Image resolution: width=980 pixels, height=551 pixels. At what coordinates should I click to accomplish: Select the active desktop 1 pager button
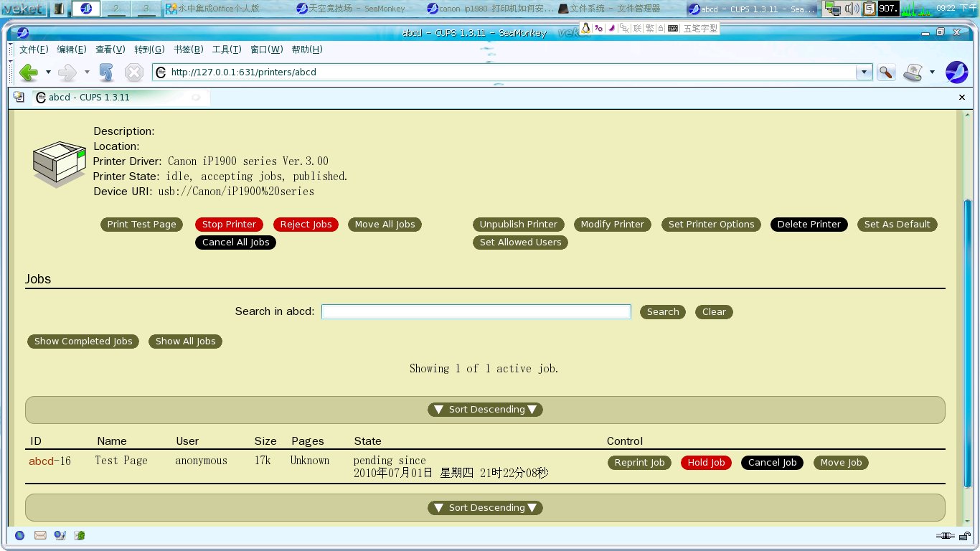[x=86, y=9]
